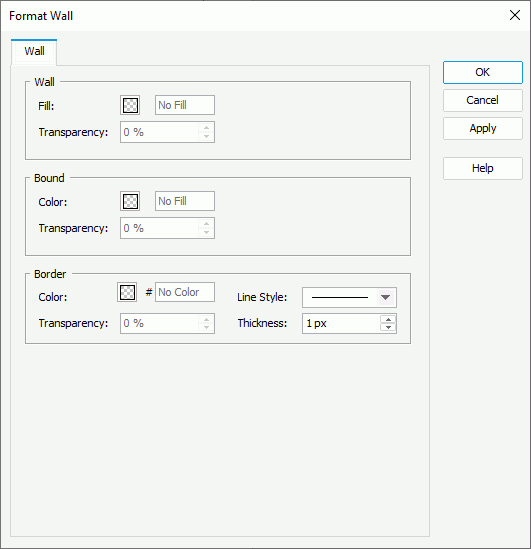Click the Bound color 'No Fill' text field
Viewport: 531px width, 549px height.
tap(185, 201)
